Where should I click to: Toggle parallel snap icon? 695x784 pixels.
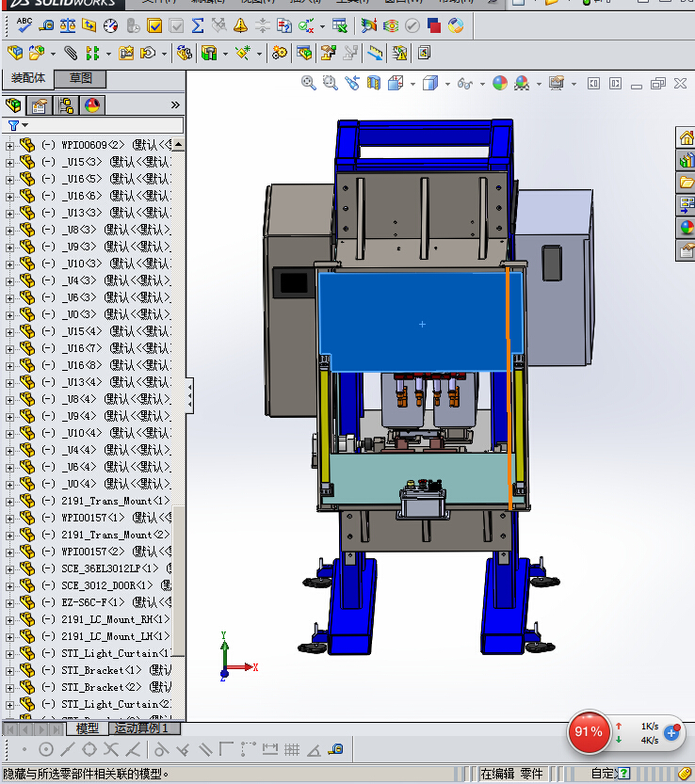pos(204,749)
